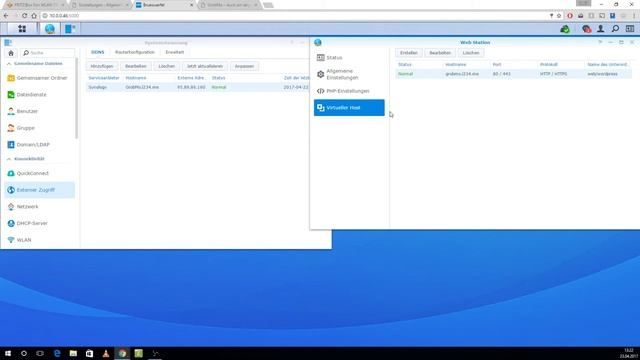The image size is (640, 360).
Task: Click Hinzufügen in the DDNS toolbar
Action: point(102,66)
